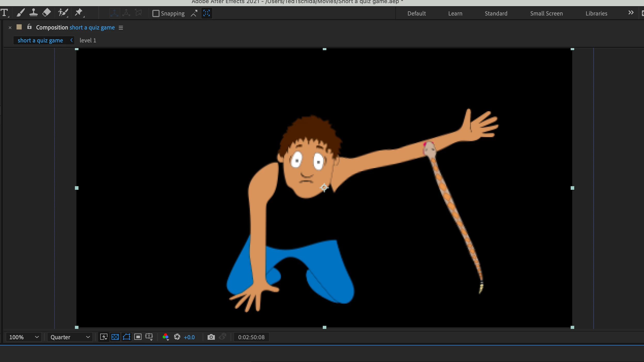644x362 pixels.
Task: Expand the workspace overflow chevrons
Action: [x=631, y=13]
